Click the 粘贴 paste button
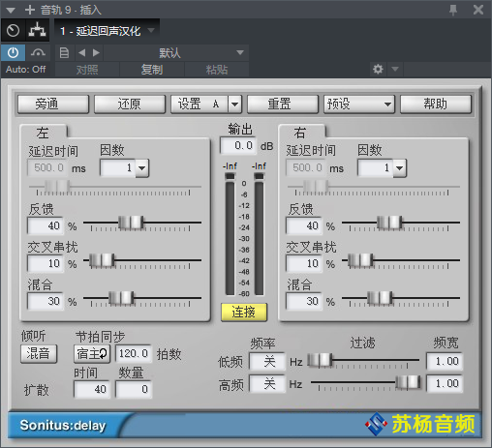 click(217, 70)
